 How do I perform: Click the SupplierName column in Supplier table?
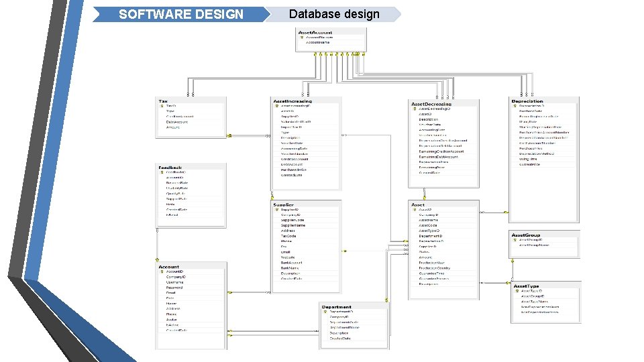tap(293, 226)
